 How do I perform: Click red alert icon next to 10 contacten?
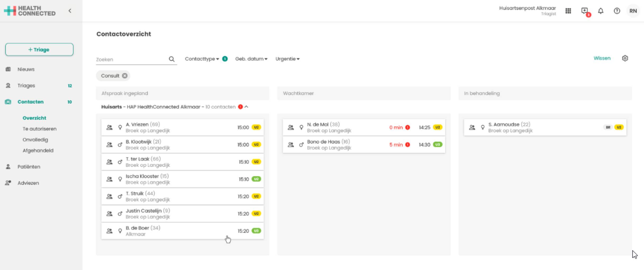240,107
